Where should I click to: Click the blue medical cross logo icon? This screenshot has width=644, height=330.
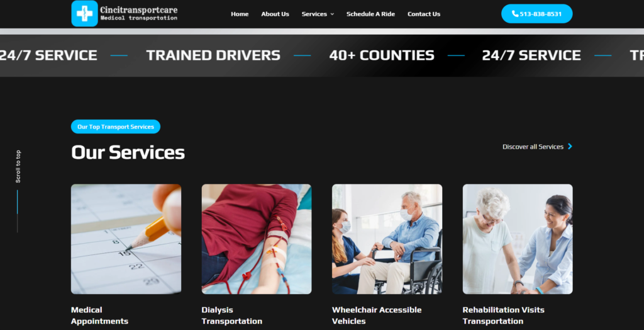(x=85, y=14)
